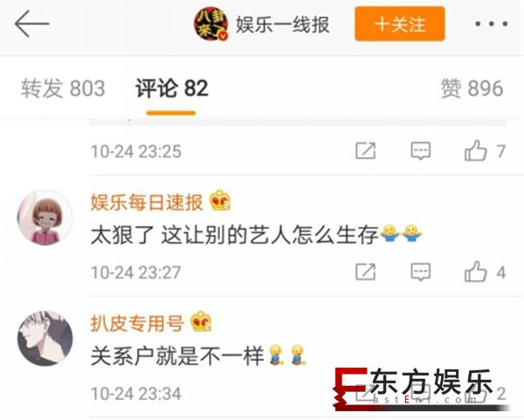
Task: Select the 评论 82 tab
Action: click(x=171, y=88)
